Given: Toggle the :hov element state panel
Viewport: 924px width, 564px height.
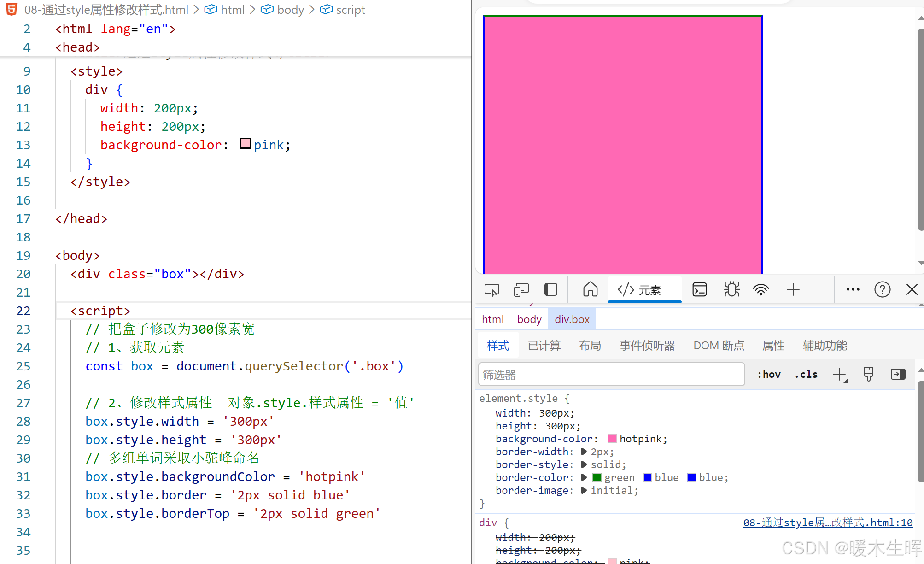Looking at the screenshot, I should [x=769, y=375].
